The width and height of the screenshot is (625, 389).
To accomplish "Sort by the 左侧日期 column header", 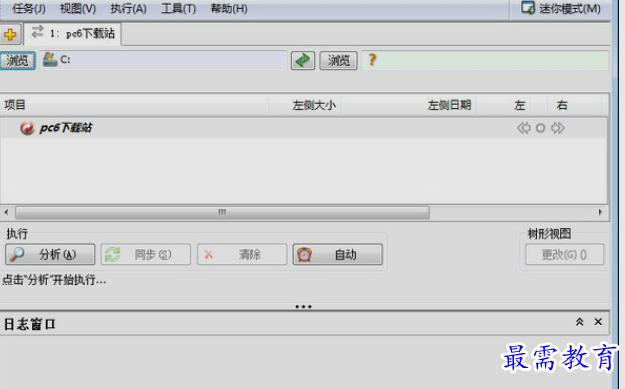I will 409,105.
